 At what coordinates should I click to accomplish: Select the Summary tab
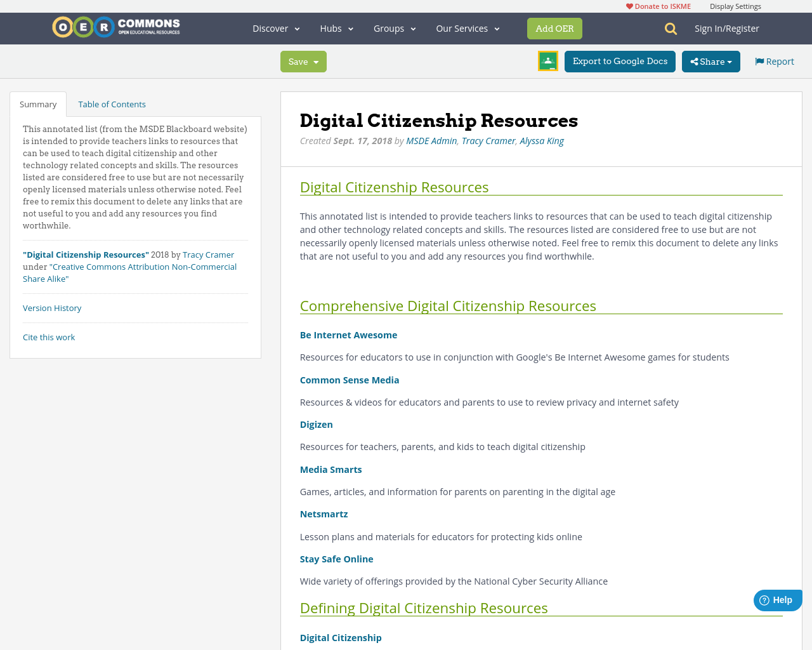(38, 104)
